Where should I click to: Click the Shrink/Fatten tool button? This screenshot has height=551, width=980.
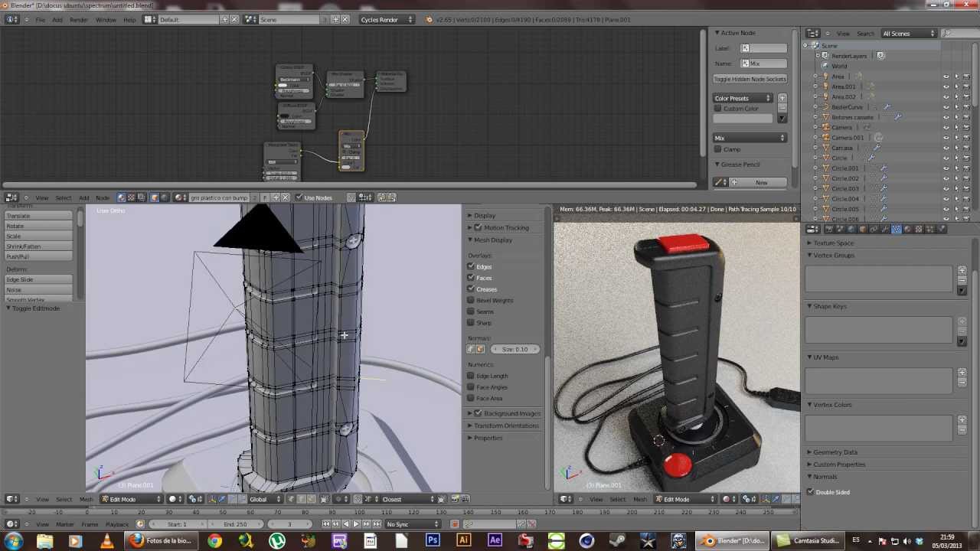click(38, 246)
